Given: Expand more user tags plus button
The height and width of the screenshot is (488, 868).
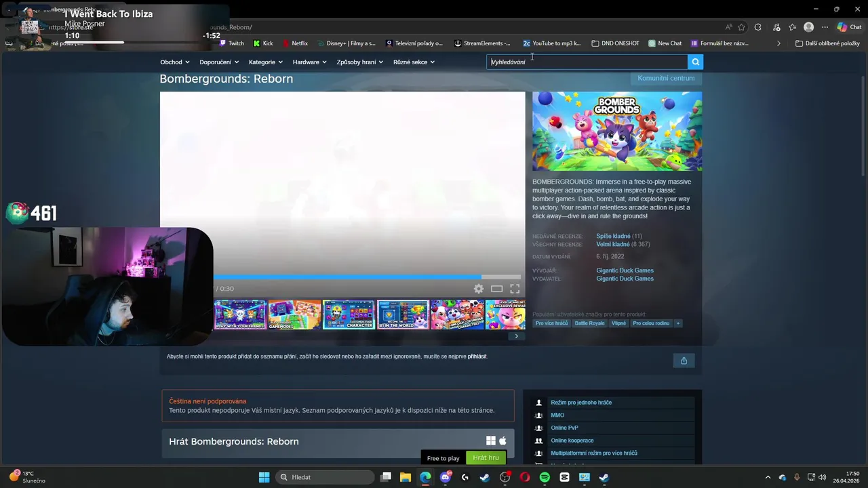Looking at the screenshot, I should pos(677,323).
